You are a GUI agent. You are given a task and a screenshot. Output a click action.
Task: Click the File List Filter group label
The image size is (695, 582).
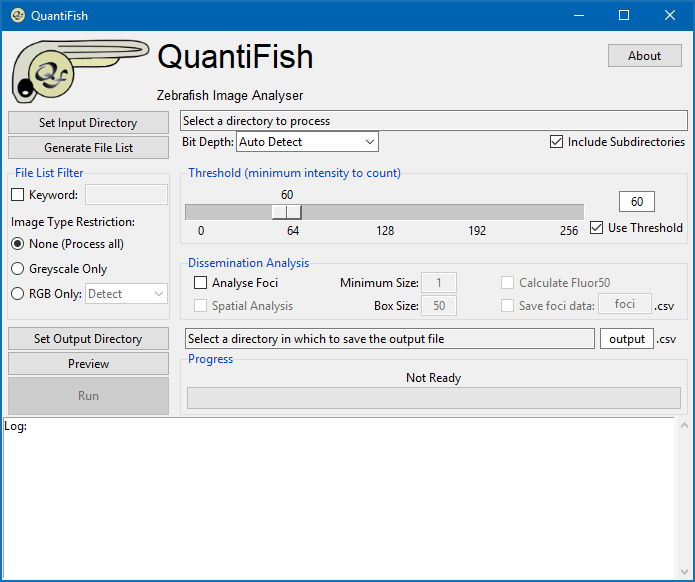pyautogui.click(x=49, y=173)
